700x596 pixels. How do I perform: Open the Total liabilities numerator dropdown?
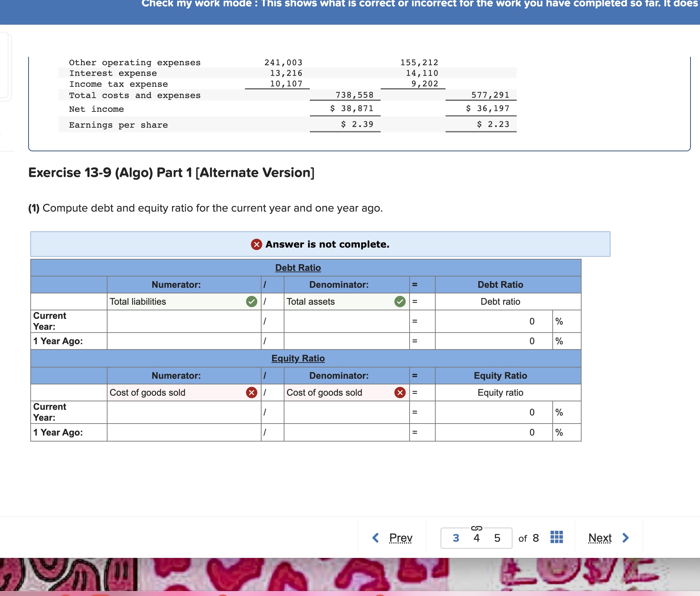[176, 302]
